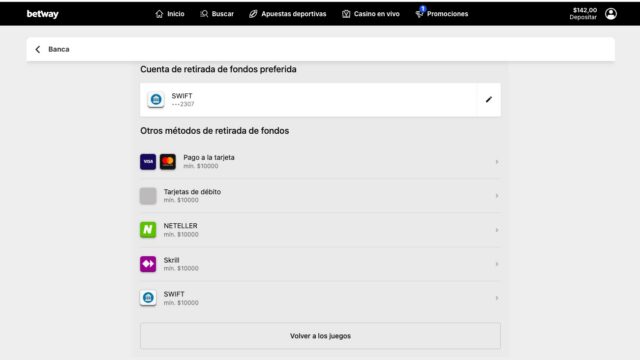This screenshot has height=360, width=640.
Task: Click Otros métodos de retirada de fondos heading
Action: coord(215,131)
